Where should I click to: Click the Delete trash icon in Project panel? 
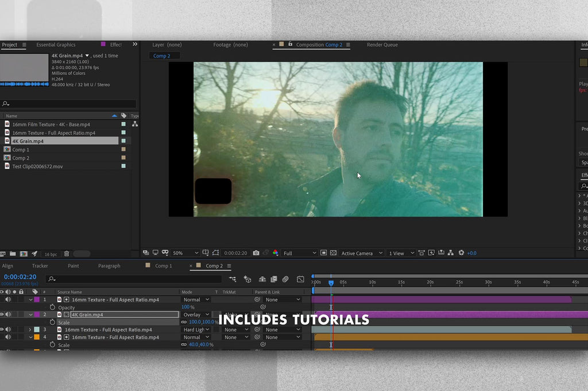click(67, 254)
